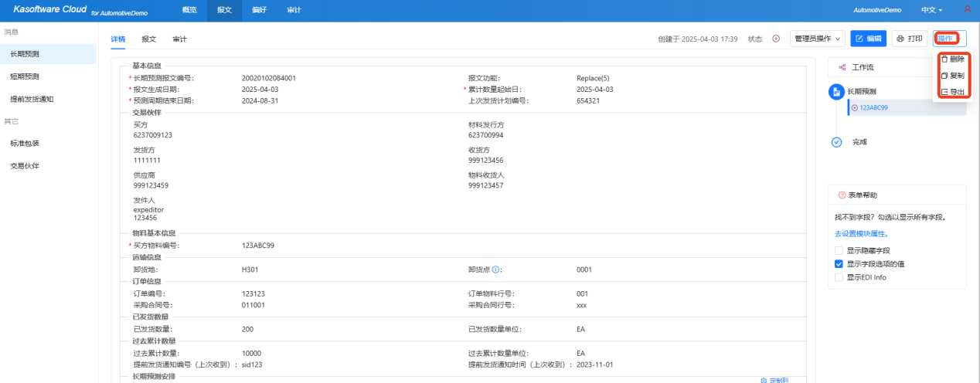Click the info icon next to 卸货点
This screenshot has width=980, height=383.
(x=496, y=270)
